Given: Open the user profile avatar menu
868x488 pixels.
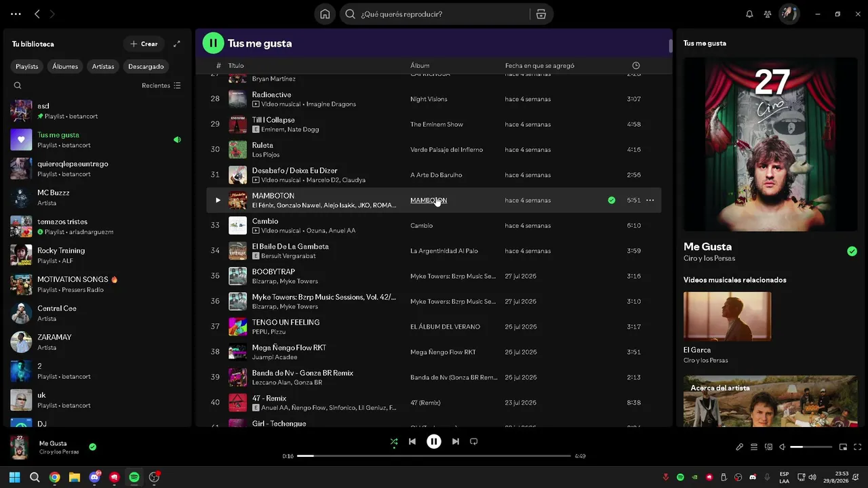Looking at the screenshot, I should tap(789, 14).
